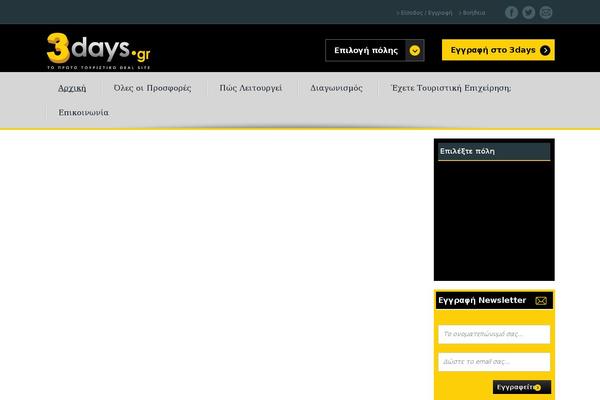The height and width of the screenshot is (400, 600).
Task: Click the 3days.gr logo
Action: click(x=99, y=51)
